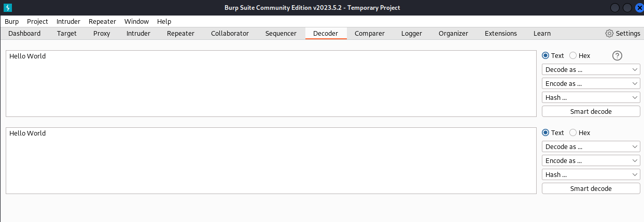This screenshot has height=222, width=644.
Task: Switch to the Organizer tab
Action: coord(453,33)
